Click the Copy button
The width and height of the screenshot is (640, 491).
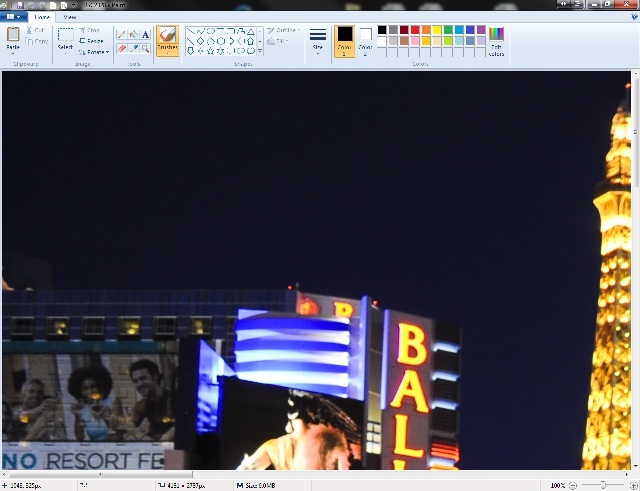(x=37, y=41)
